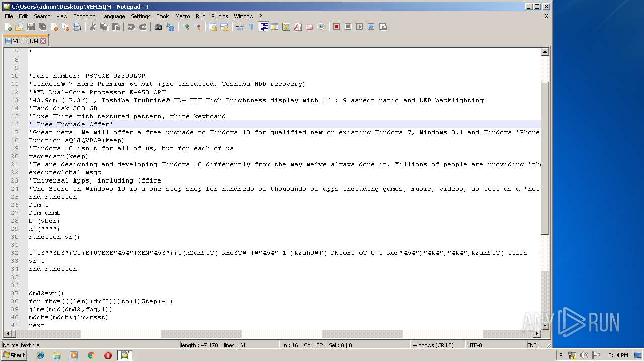Viewport: 644px width, 362px height.
Task: Paste from clipboard toolbar icon
Action: (116, 27)
